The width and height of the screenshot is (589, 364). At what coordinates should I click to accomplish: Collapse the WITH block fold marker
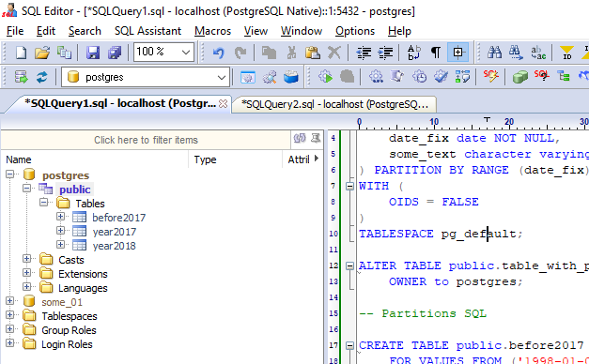349,186
